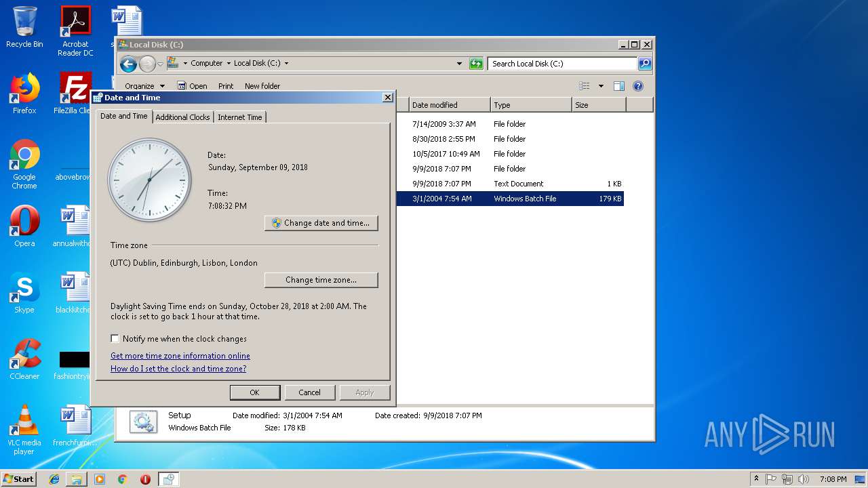This screenshot has height=488, width=868.
Task: Open Get more time zone information online
Action: coord(180,356)
